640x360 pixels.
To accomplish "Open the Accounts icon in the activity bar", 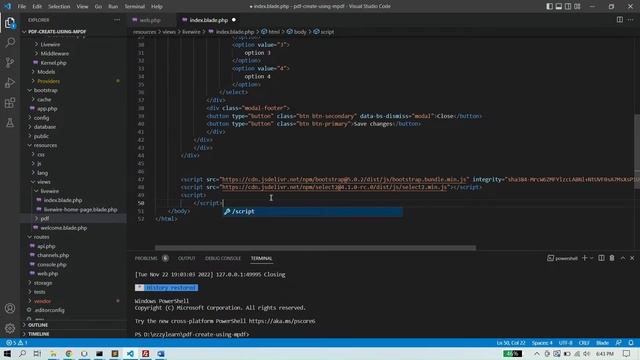I will tap(10, 308).
